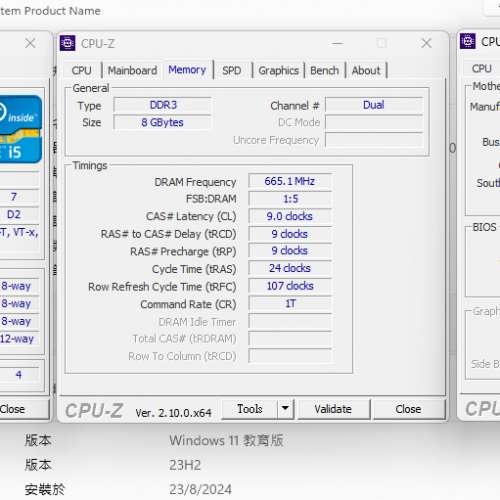The height and width of the screenshot is (500, 500).
Task: Open the Graphics tab
Action: tap(279, 70)
